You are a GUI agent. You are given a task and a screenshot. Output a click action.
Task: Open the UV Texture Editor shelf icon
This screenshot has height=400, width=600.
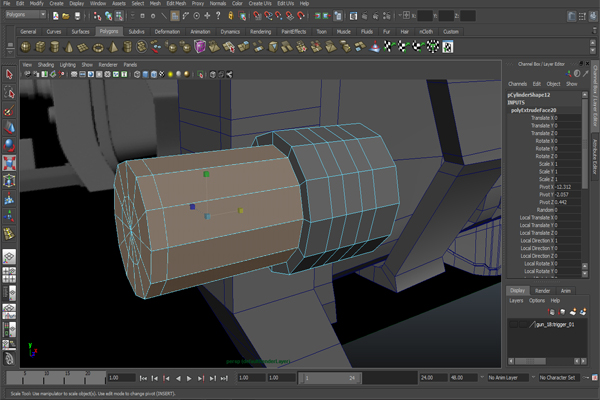[x=448, y=47]
